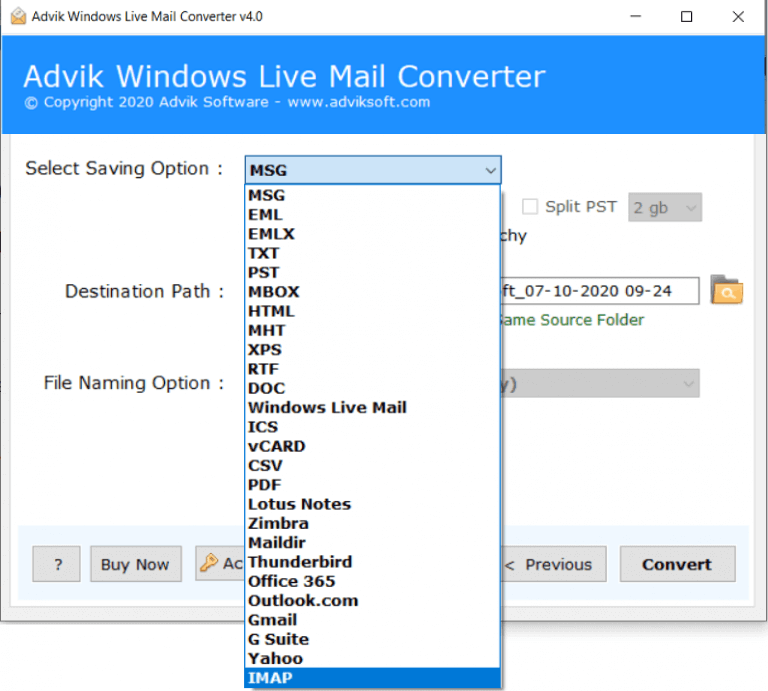Choose MSG from the saving options list

tap(372, 195)
